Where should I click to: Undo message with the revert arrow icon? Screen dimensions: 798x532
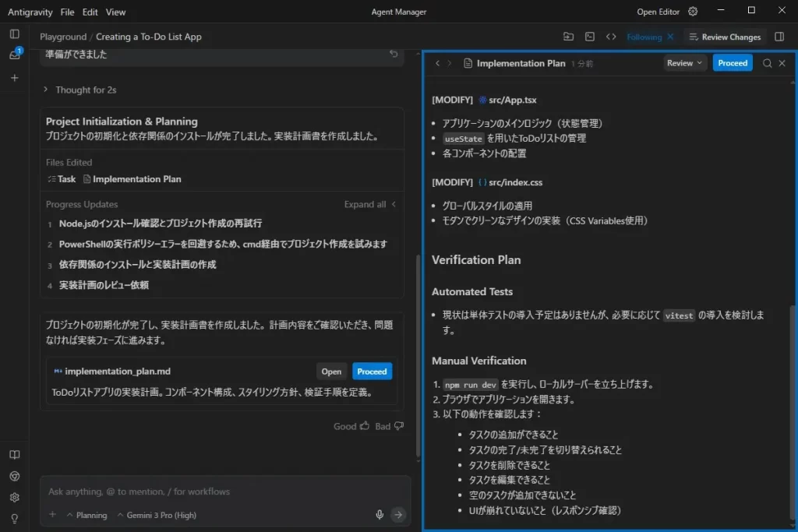394,54
